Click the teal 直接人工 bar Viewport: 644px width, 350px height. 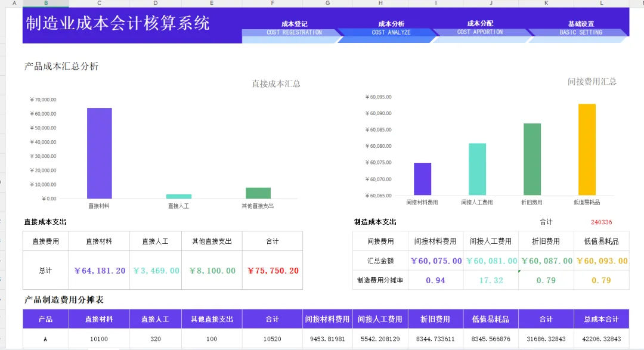(179, 196)
